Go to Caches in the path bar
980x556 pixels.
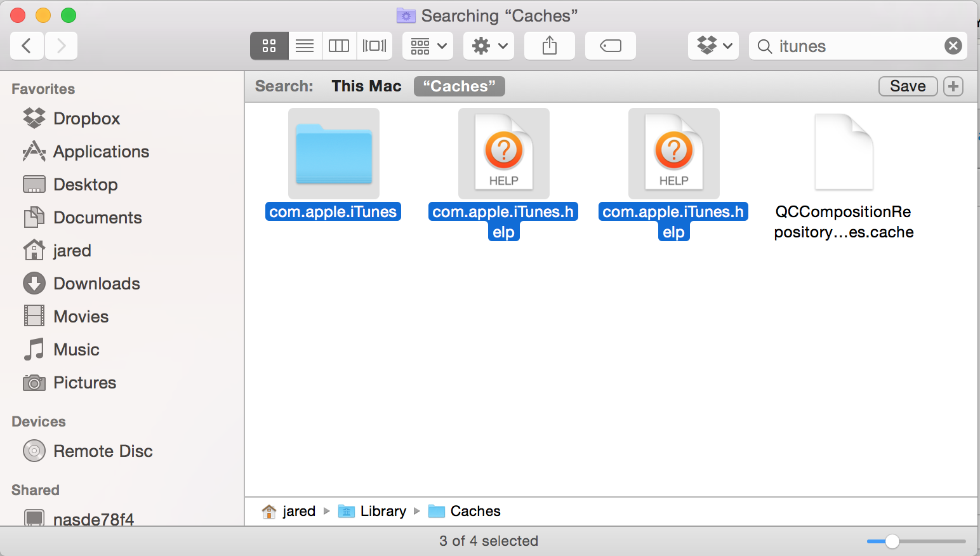[x=465, y=512]
